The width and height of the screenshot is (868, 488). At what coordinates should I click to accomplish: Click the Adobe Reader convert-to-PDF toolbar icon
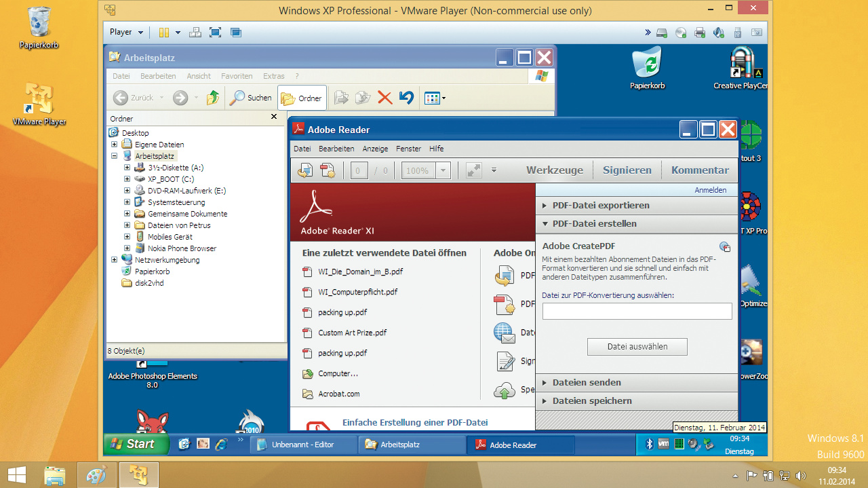pyautogui.click(x=306, y=170)
